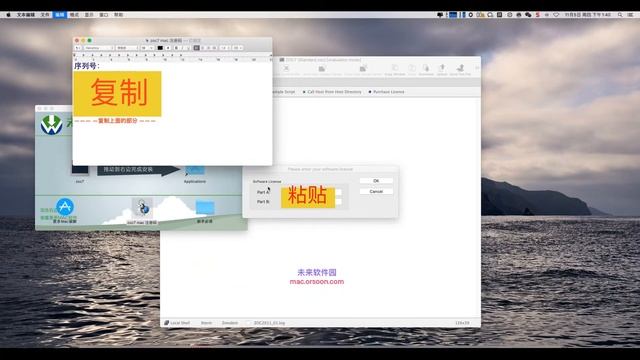The image size is (640, 360).
Task: Open the highlighted 编辑 menu
Action: (60, 15)
